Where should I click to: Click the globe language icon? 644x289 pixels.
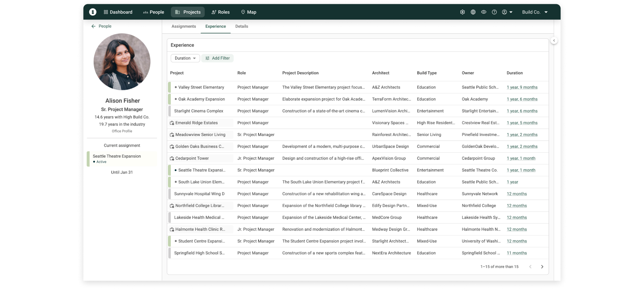pyautogui.click(x=473, y=12)
